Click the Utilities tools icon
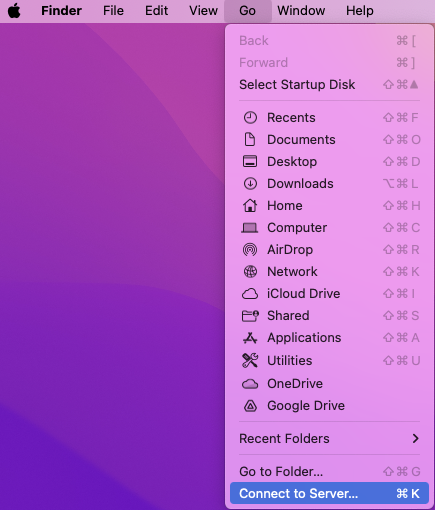This screenshot has width=435, height=510. click(x=250, y=361)
